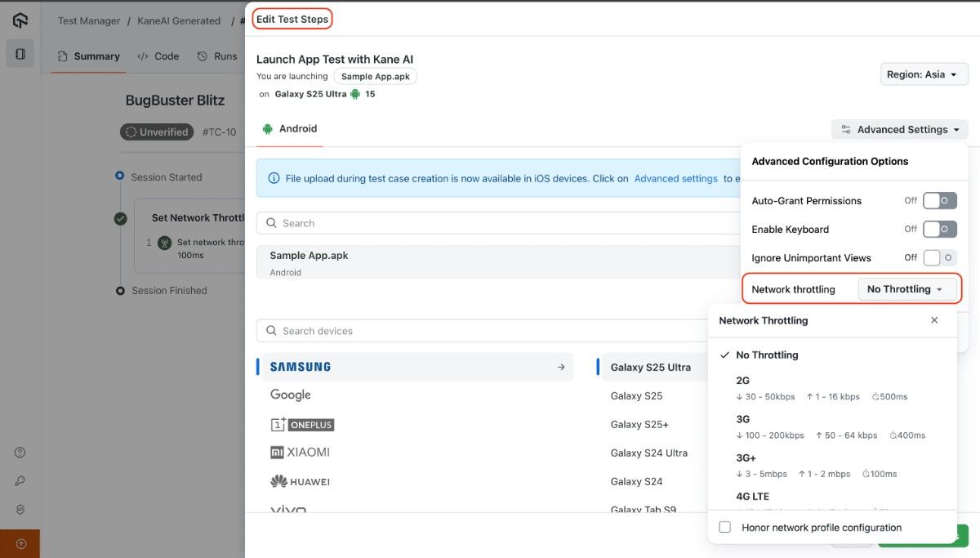Go to KaneAI Generated breadcrumb
The image size is (980, 558).
179,20
